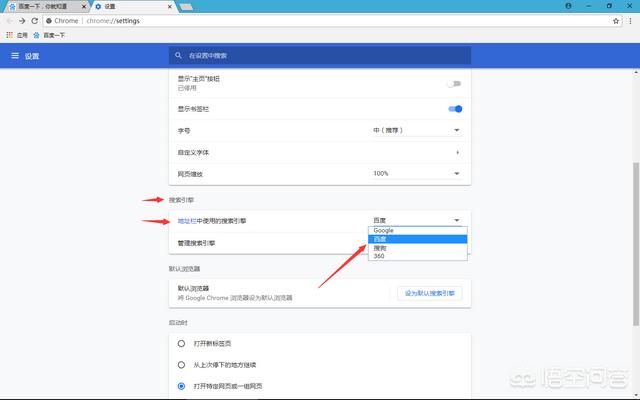Open the 字号 dropdown showing 中(推荐)

(x=416, y=130)
